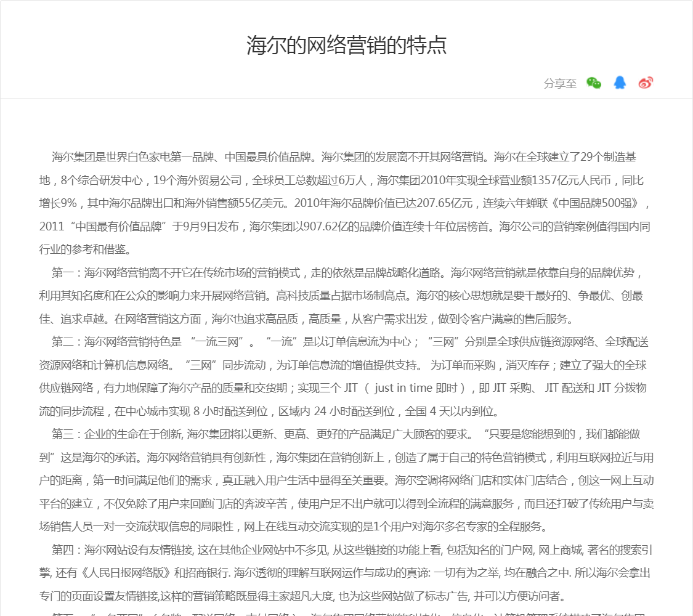Click the line starting 擎, 还有《人民日报网络版》
The height and width of the screenshot is (616, 693).
345,573
